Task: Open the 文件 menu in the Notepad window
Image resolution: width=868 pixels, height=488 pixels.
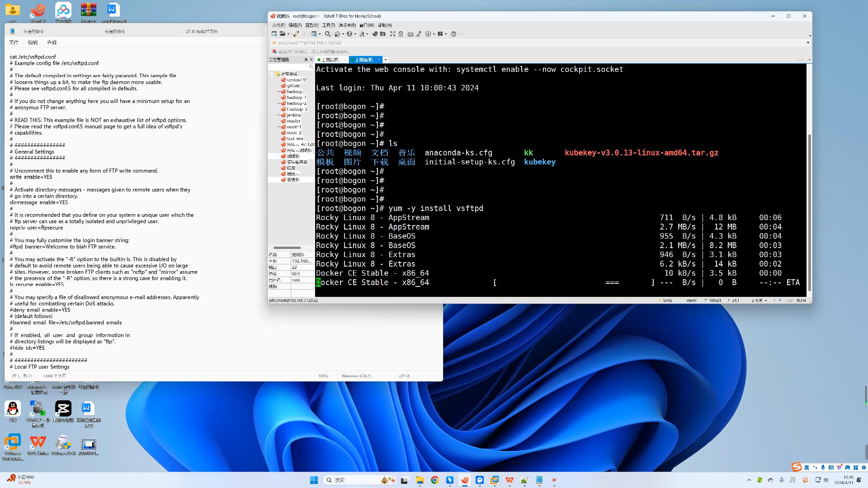Action: 14,42
